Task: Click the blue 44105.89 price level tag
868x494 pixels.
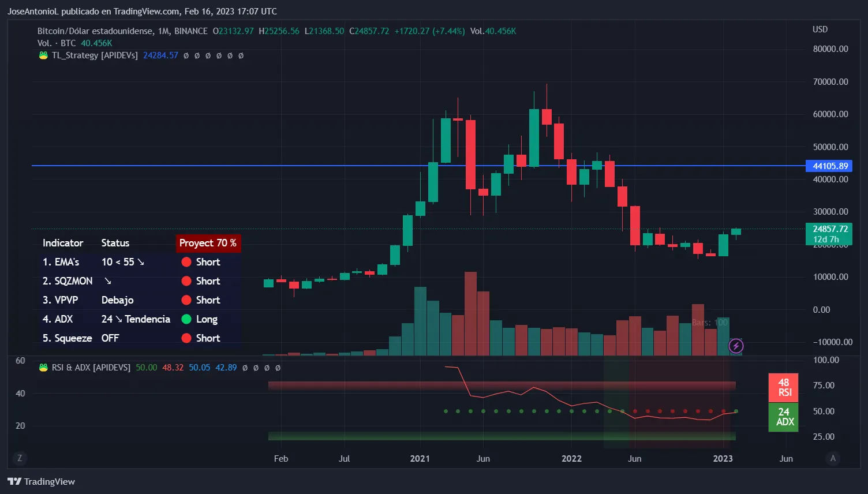Action: tap(829, 166)
